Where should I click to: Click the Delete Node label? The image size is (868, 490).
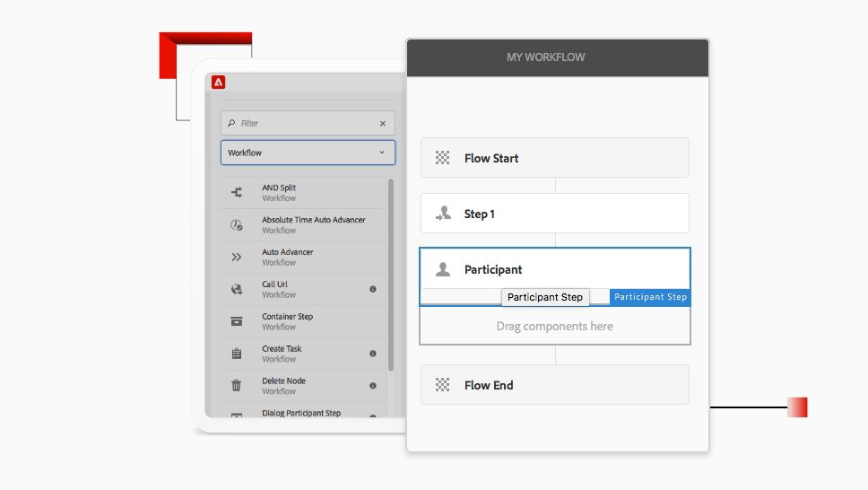(x=283, y=381)
